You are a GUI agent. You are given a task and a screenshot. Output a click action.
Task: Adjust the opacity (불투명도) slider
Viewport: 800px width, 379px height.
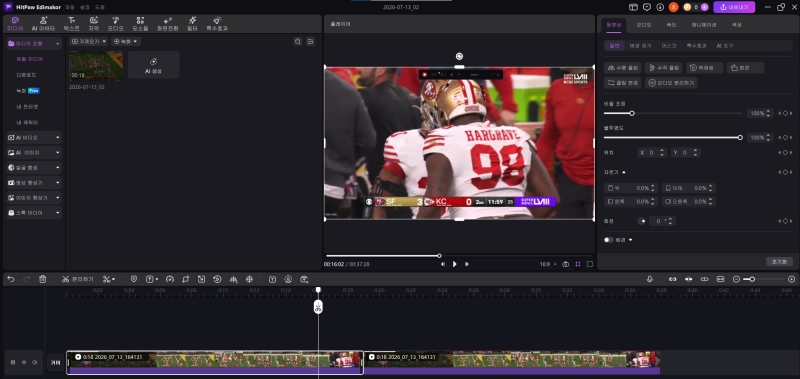(673, 138)
